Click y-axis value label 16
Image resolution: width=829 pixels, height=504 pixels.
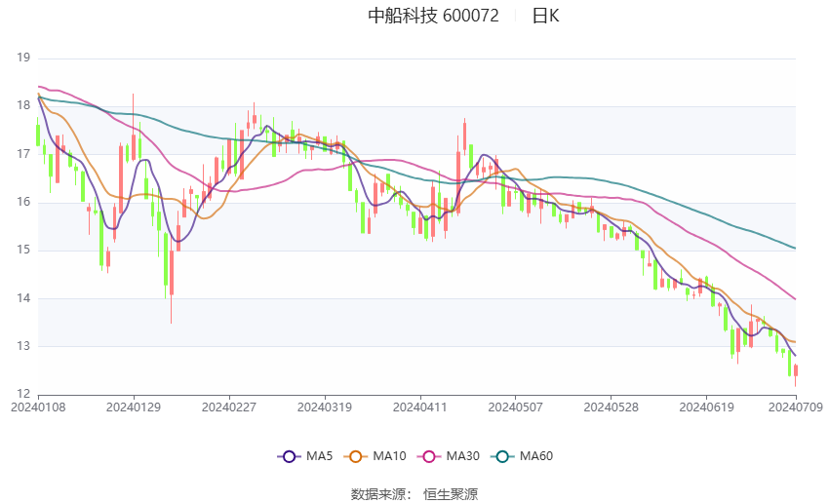pos(23,202)
